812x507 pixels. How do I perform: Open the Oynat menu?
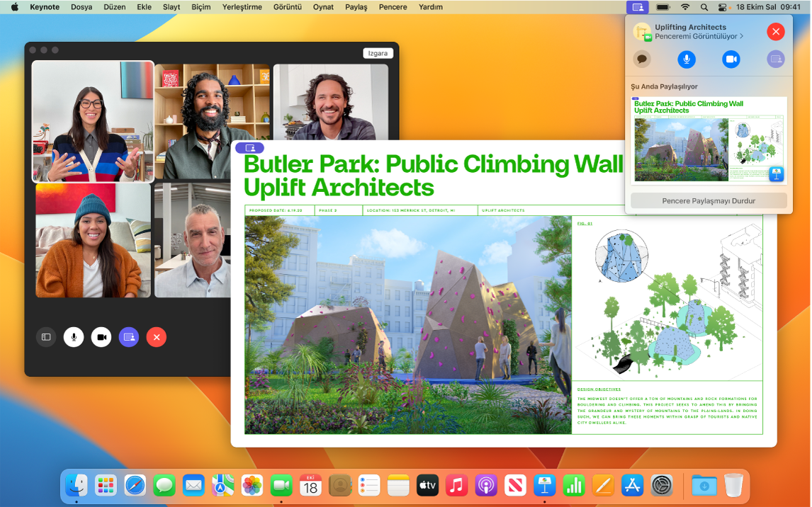[324, 7]
